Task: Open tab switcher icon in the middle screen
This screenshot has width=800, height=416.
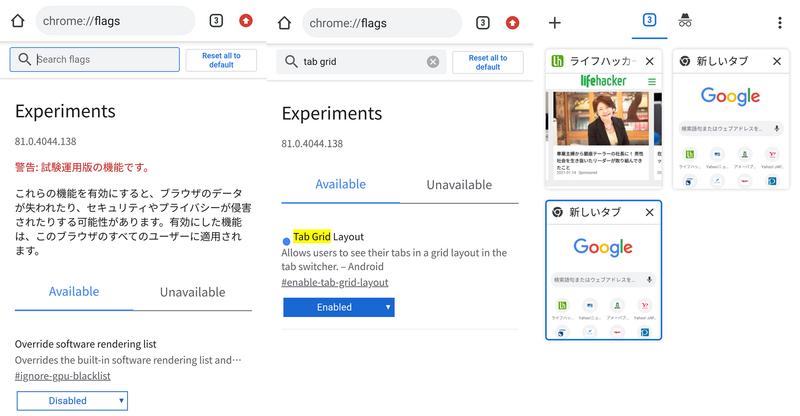Action: point(483,22)
